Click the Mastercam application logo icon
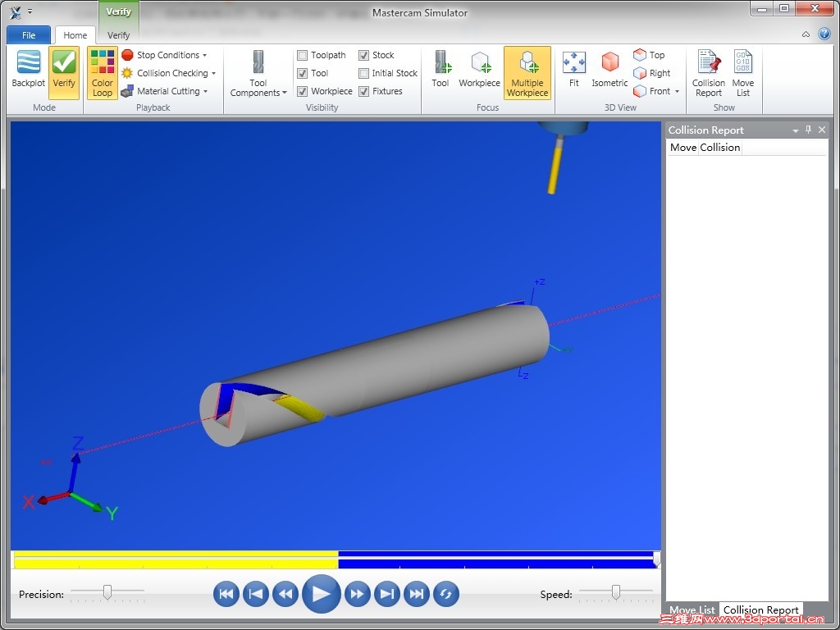840x630 pixels. coord(16,11)
